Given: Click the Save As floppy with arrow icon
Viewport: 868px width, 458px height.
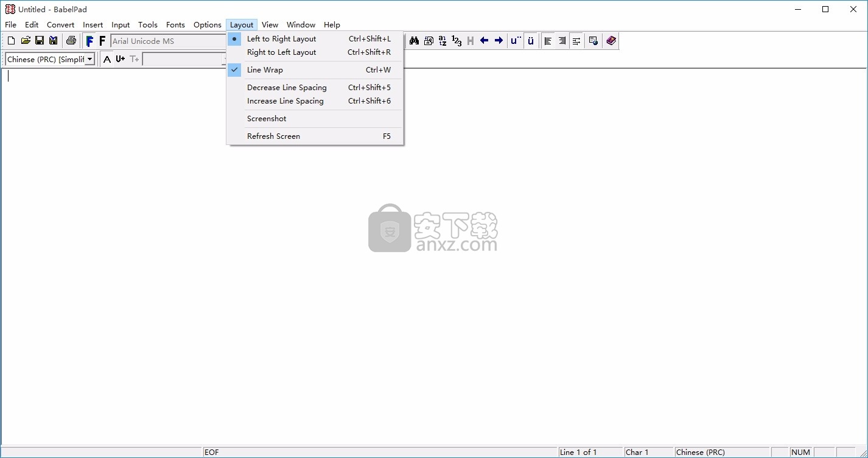Looking at the screenshot, I should click(x=54, y=41).
